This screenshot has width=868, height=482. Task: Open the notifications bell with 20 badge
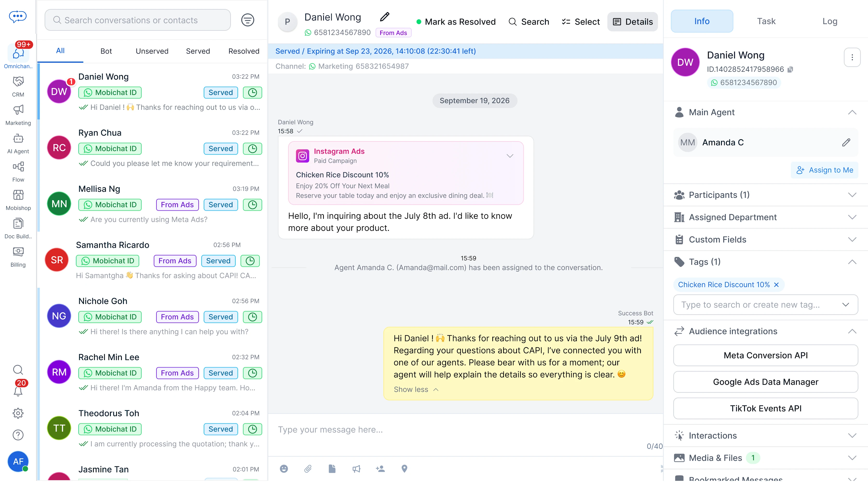click(18, 391)
